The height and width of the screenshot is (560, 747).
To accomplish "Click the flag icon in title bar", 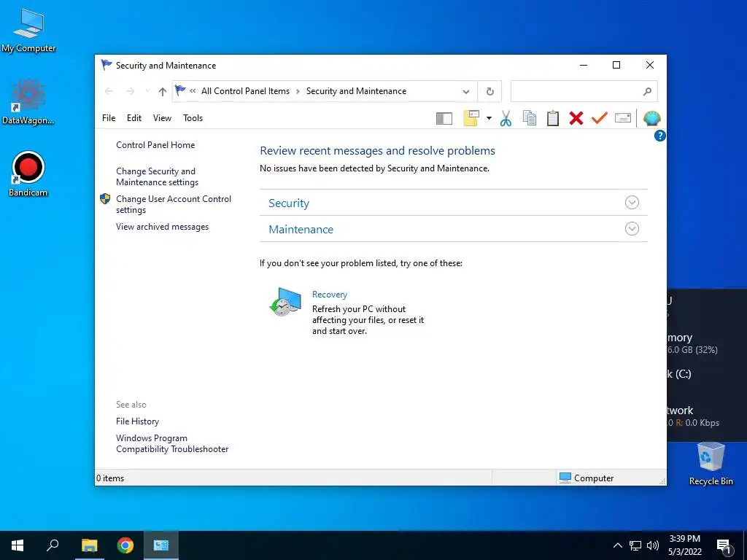I will click(x=107, y=65).
